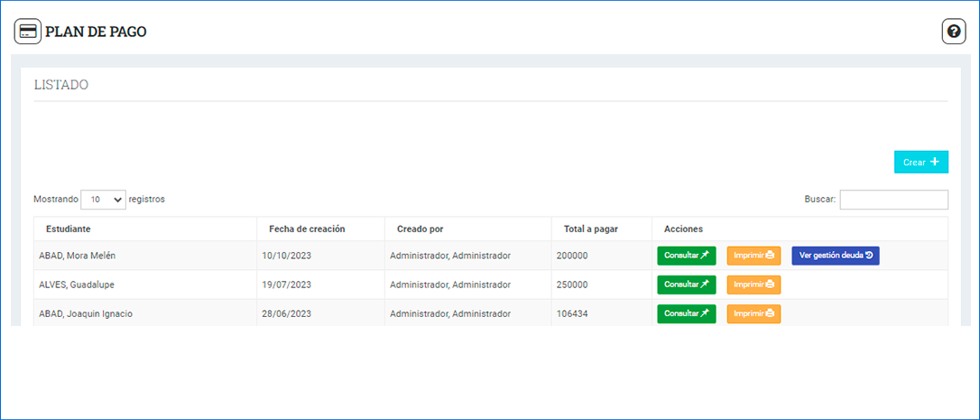Sort table by Fecha de creación header
Viewport: 980px width, 420px height.
[x=307, y=229]
